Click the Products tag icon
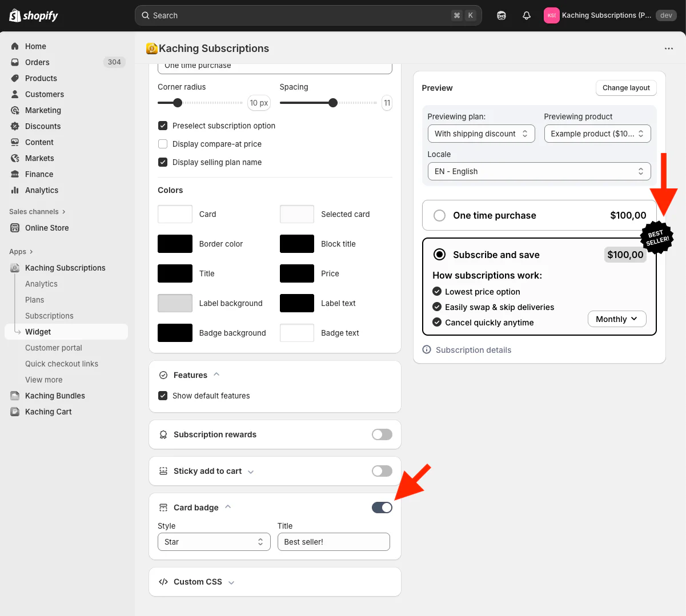The width and height of the screenshot is (686, 616). 15,78
